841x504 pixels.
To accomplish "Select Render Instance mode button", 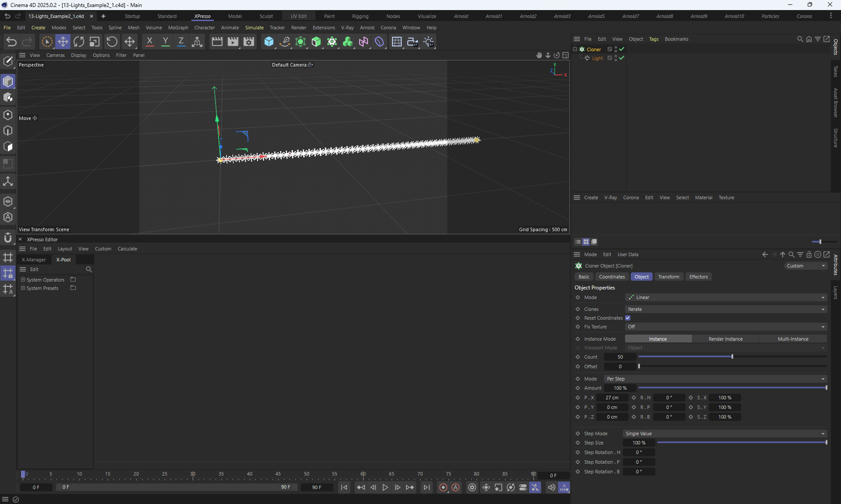I will (725, 339).
